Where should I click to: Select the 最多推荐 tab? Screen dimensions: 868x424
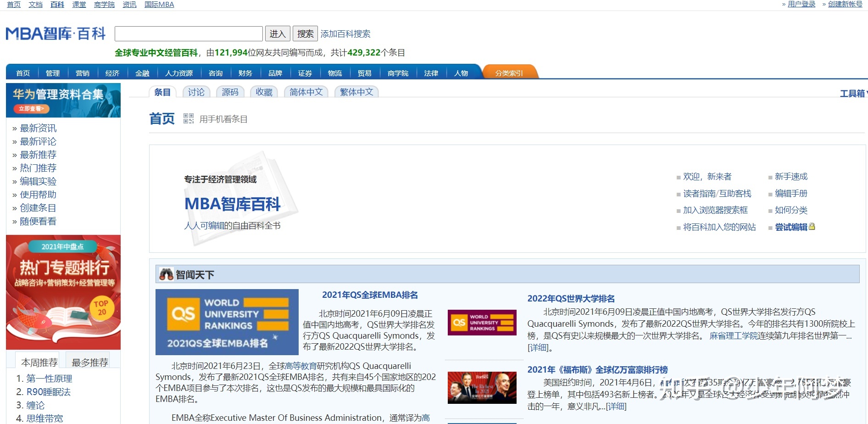coord(90,362)
